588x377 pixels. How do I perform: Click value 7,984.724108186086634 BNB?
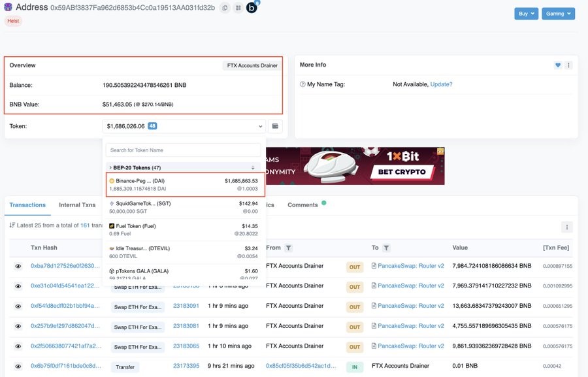tap(491, 266)
